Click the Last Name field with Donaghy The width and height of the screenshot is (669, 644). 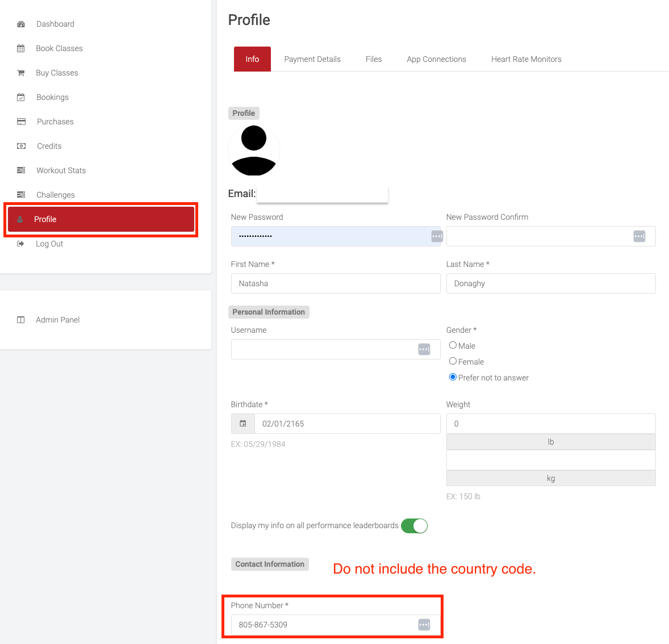551,283
